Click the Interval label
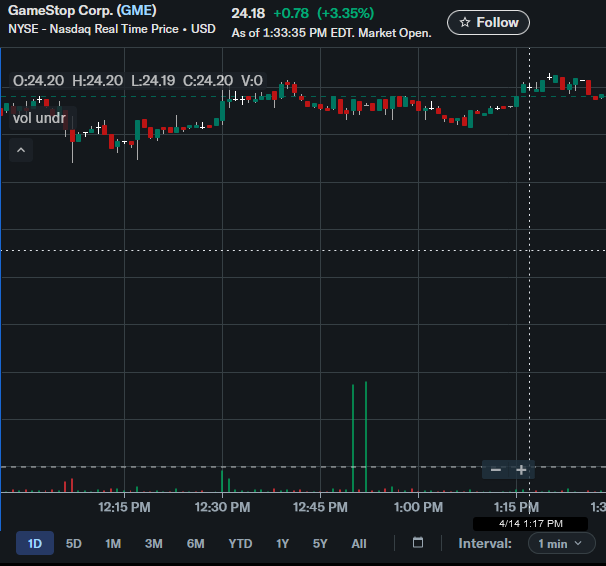 (x=485, y=544)
